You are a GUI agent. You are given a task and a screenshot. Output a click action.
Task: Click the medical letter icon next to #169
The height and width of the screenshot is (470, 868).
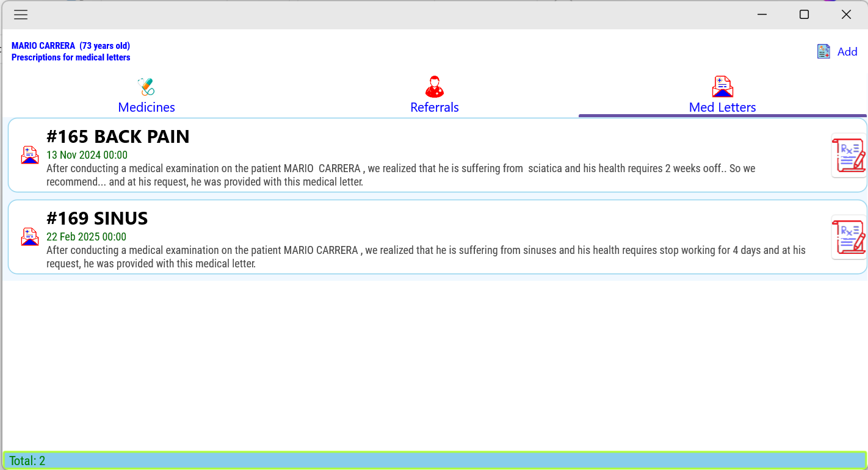coord(29,237)
